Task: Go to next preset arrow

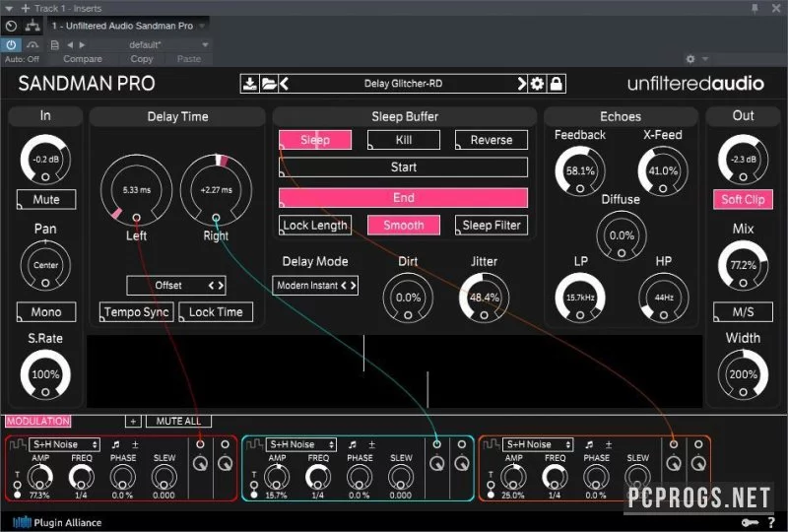Action: pos(522,84)
